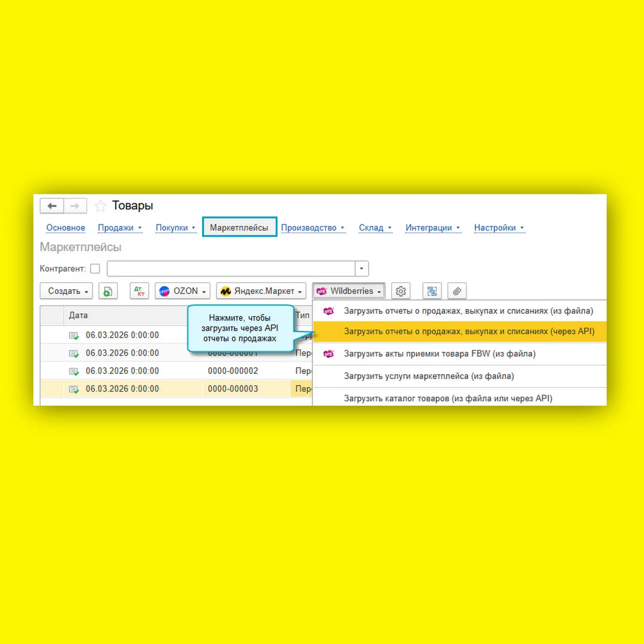Click document number 0000-000003
Viewport: 644px width, 644px height.
(x=233, y=389)
